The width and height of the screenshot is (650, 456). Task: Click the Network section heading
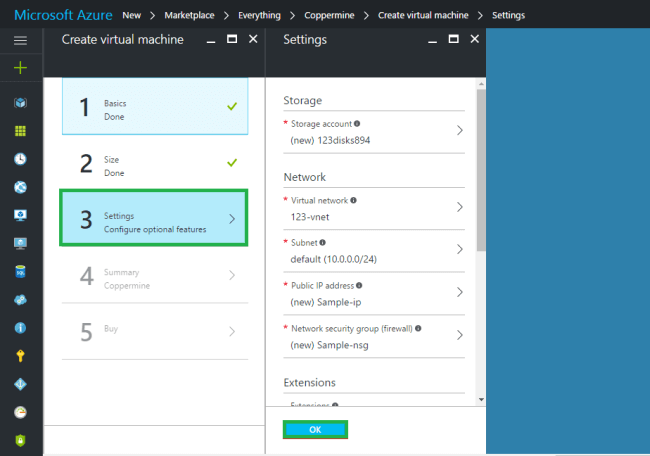coord(305,177)
